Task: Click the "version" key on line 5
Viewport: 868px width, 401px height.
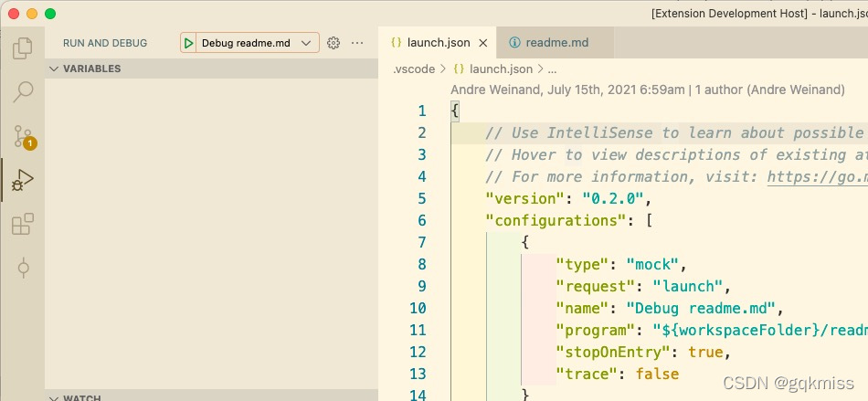Action: [525, 198]
